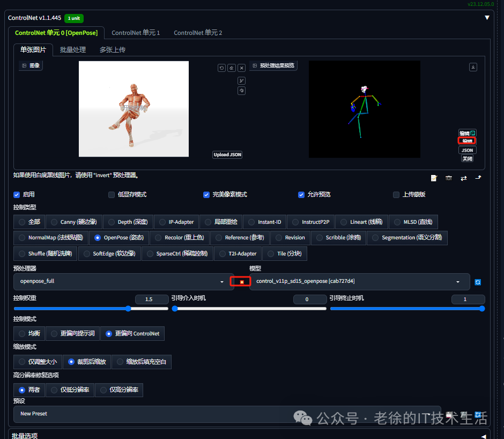Click the 预处理结果预览 label tag
Viewport: 504px width, 439px height.
coord(273,65)
